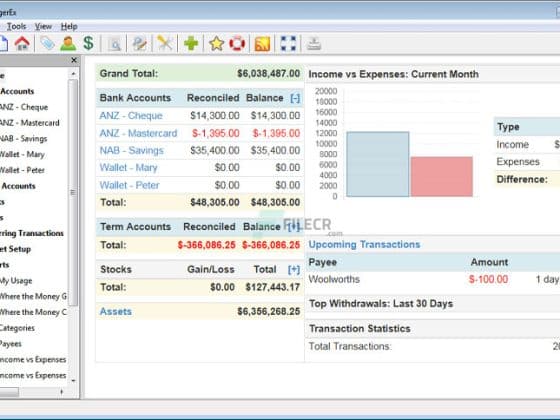Toggle full screen with the blue corners icon
This screenshot has width=560, height=420.
[x=288, y=44]
